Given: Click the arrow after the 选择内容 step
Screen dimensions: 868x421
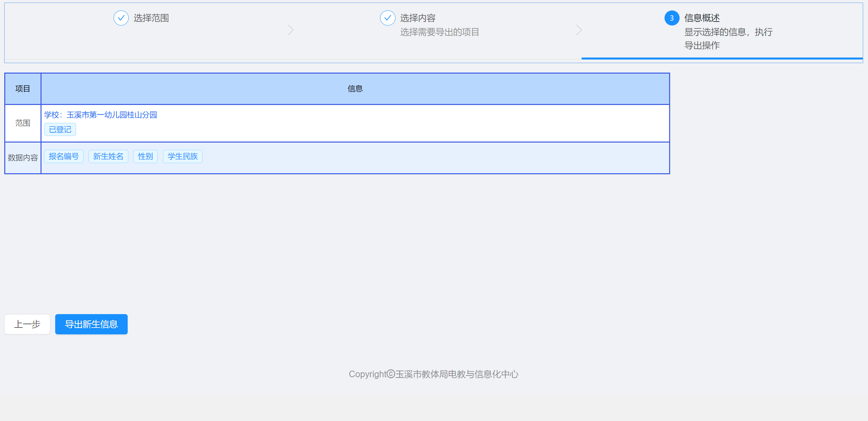Looking at the screenshot, I should pyautogui.click(x=579, y=30).
